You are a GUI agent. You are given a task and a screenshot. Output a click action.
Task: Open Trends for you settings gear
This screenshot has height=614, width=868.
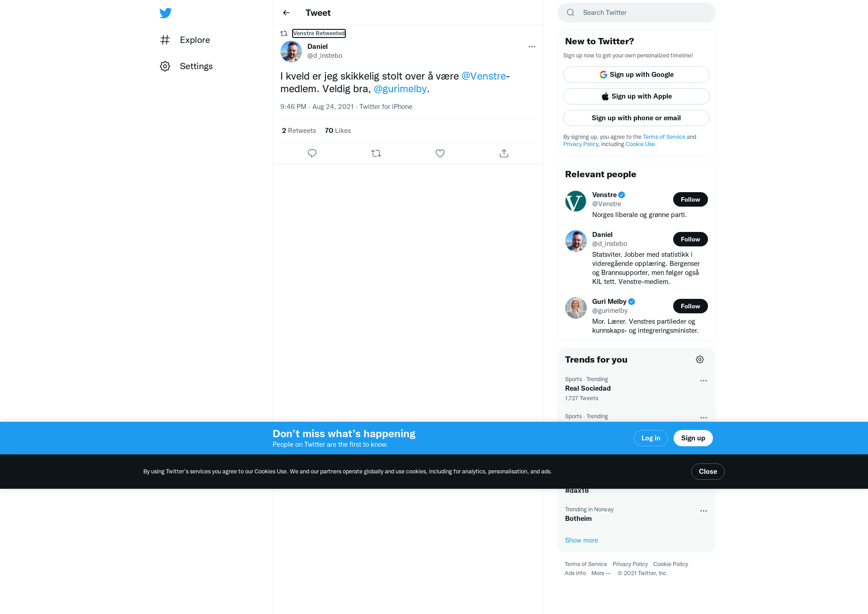tap(700, 359)
